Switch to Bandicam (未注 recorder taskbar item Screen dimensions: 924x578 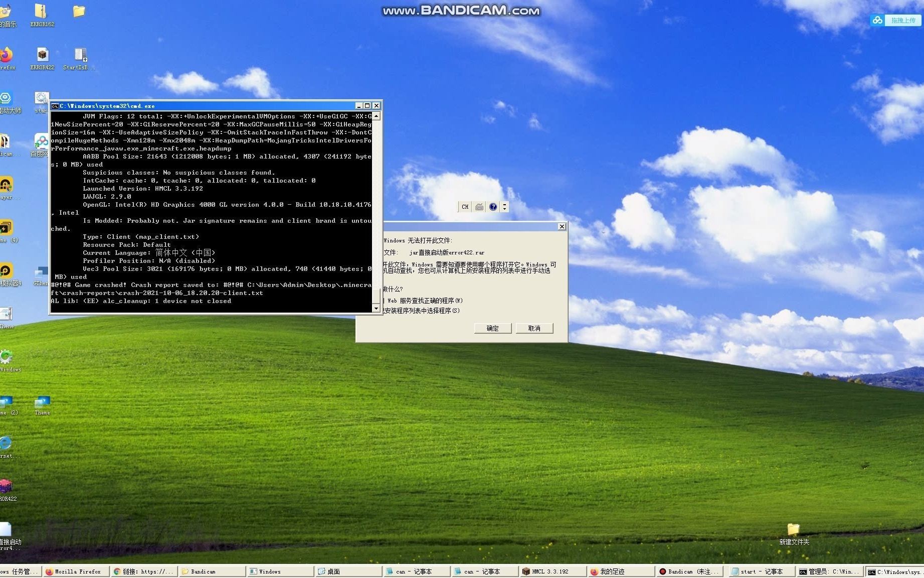pyautogui.click(x=690, y=571)
